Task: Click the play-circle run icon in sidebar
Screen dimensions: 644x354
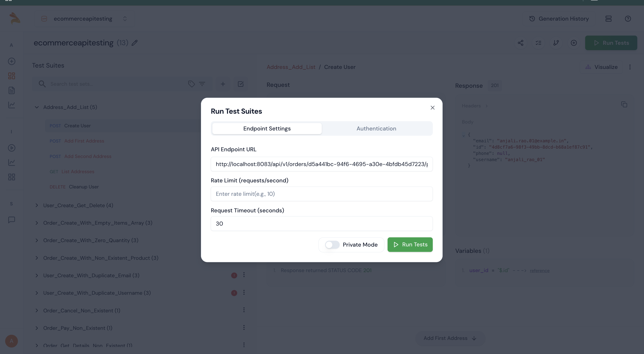Action: [11, 148]
